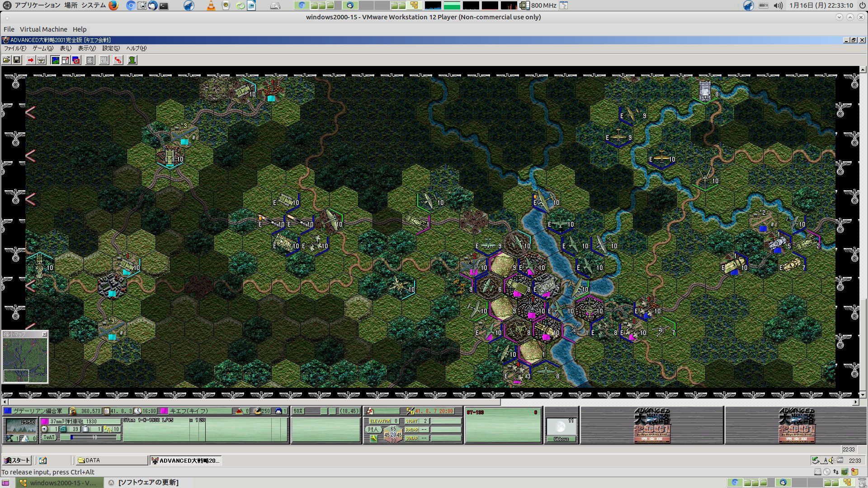This screenshot has width=868, height=488.
Task: Click the OT-133 unit info panel
Action: click(503, 425)
